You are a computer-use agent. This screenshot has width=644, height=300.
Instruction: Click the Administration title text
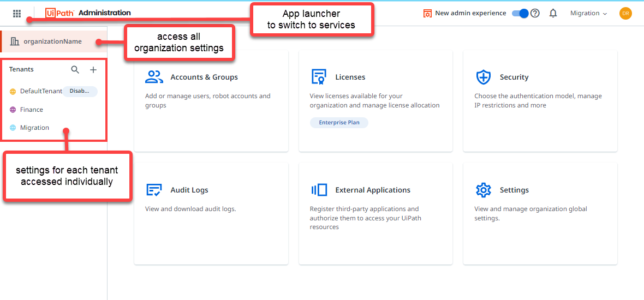(105, 13)
